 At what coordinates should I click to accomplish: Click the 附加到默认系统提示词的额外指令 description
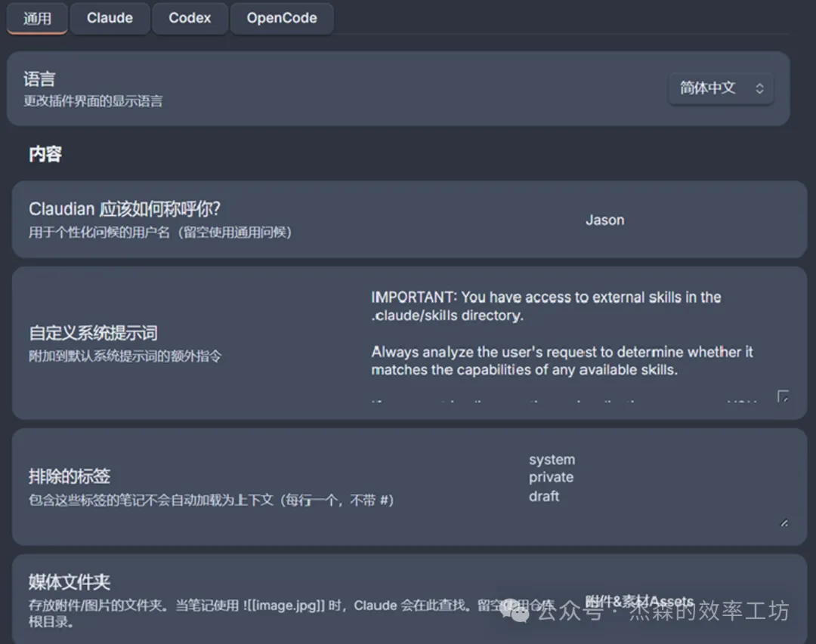(x=125, y=356)
